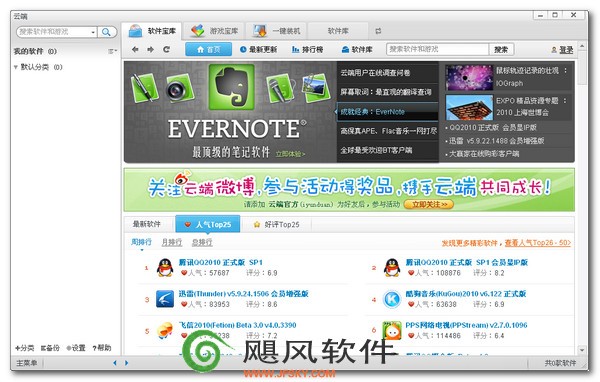
Task: Go forward with the right arrow icon
Action: 150,49
